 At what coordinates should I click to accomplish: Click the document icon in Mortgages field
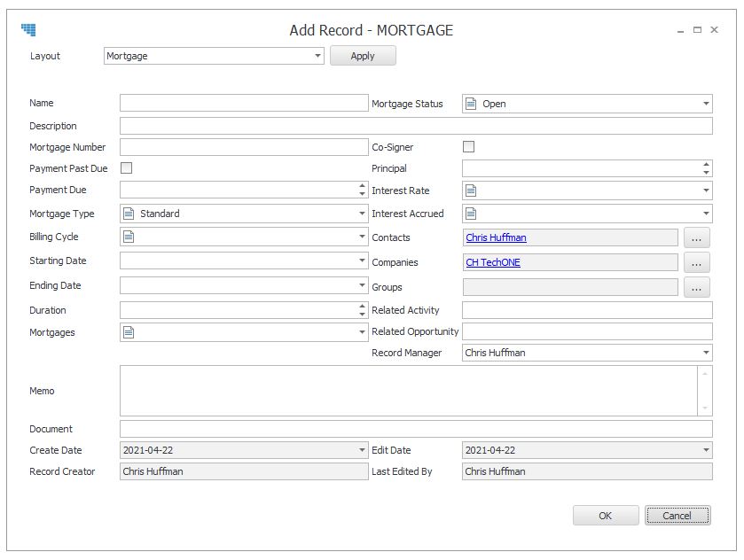click(x=129, y=332)
